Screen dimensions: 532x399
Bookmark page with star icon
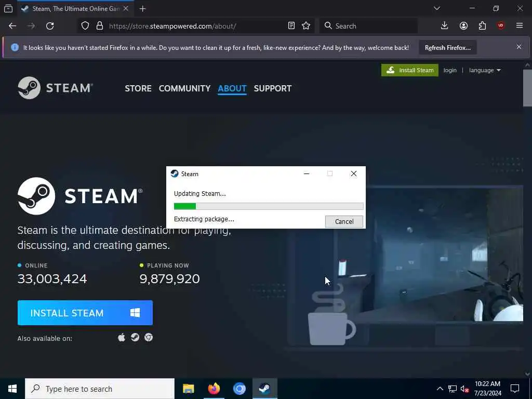306,26
